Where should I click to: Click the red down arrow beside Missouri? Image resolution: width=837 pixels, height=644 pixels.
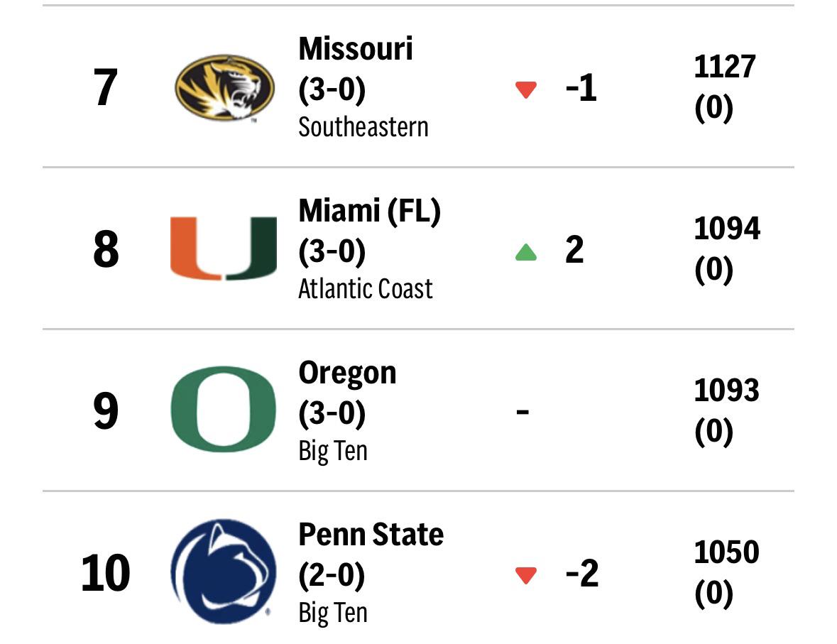coord(526,90)
